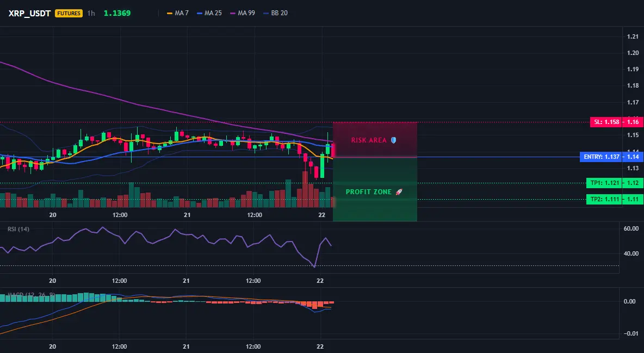Select the green TP2: 1.111 label
The image size is (644, 353).
[604, 199]
